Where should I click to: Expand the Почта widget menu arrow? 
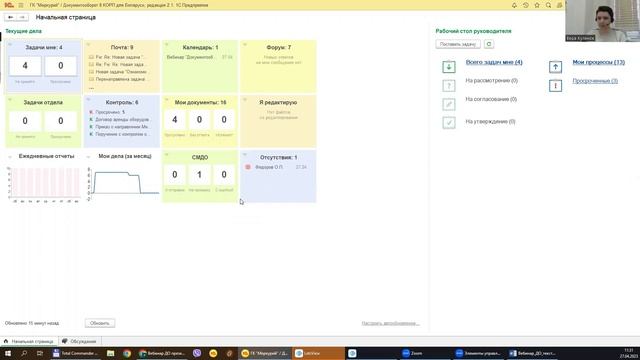click(88, 44)
